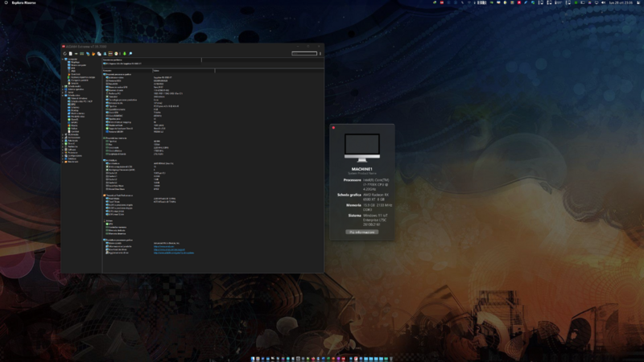644x362 pixels.
Task: Close the MACHINE1 widget with red dot
Action: click(333, 127)
